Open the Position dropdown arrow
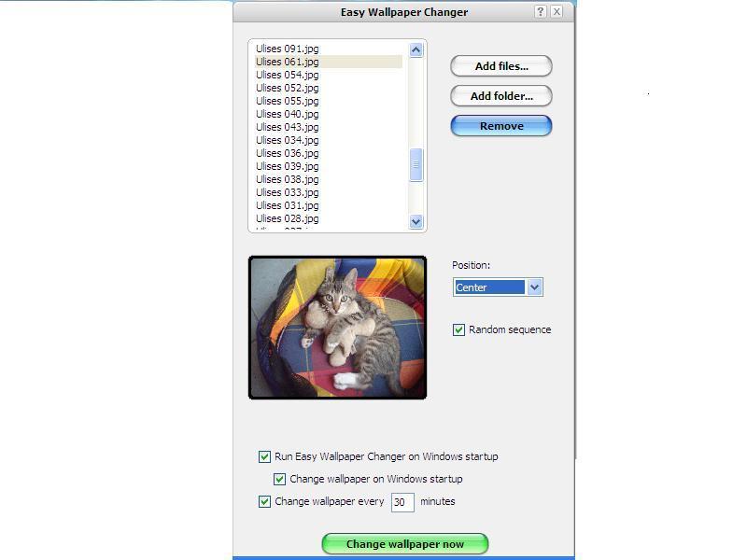Viewport: 747px width, 560px height. (x=534, y=287)
